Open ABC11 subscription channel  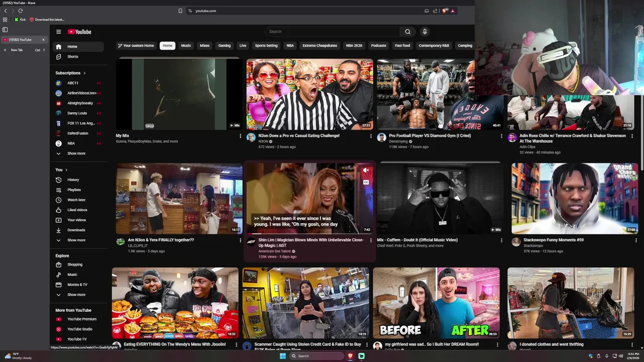point(78,83)
